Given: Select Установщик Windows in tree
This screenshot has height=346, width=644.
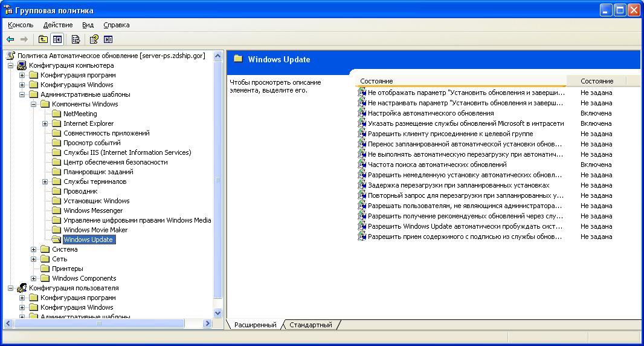Looking at the screenshot, I should [97, 201].
